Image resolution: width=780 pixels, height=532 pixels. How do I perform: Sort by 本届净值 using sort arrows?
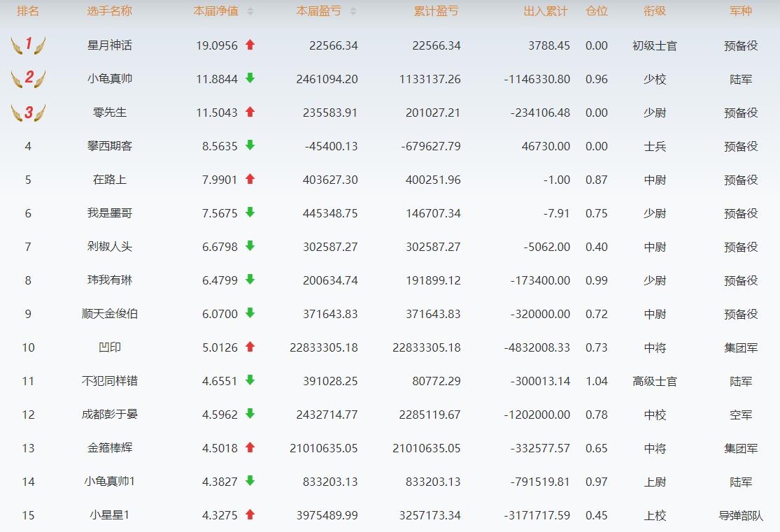tap(250, 11)
